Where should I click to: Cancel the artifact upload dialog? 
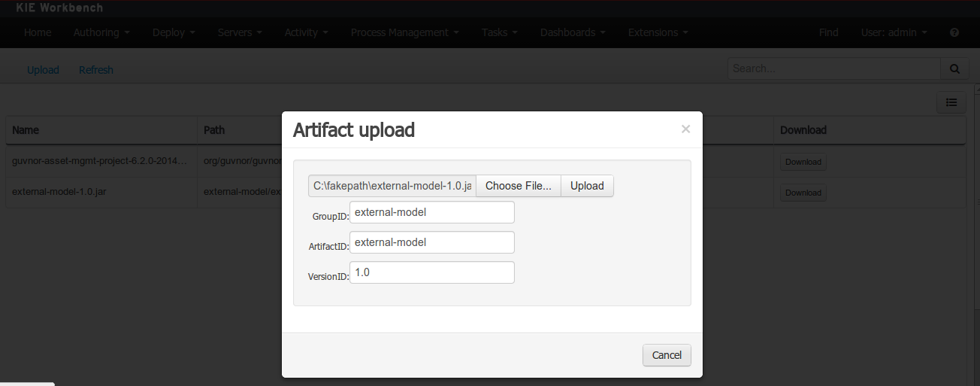(x=667, y=355)
